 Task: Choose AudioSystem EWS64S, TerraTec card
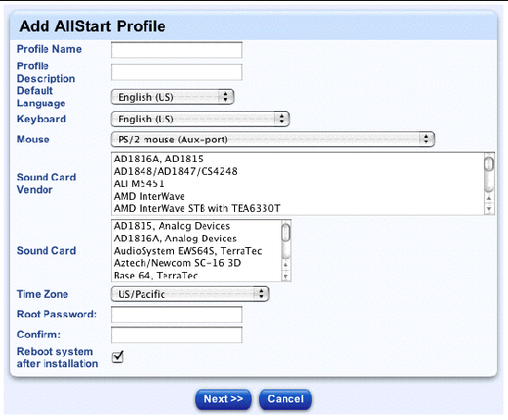pyautogui.click(x=196, y=251)
